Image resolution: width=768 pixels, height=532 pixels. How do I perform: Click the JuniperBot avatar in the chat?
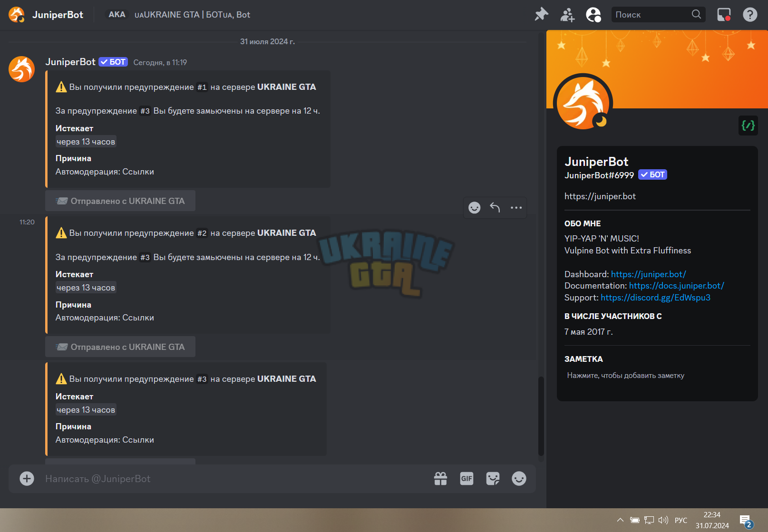tap(21, 69)
